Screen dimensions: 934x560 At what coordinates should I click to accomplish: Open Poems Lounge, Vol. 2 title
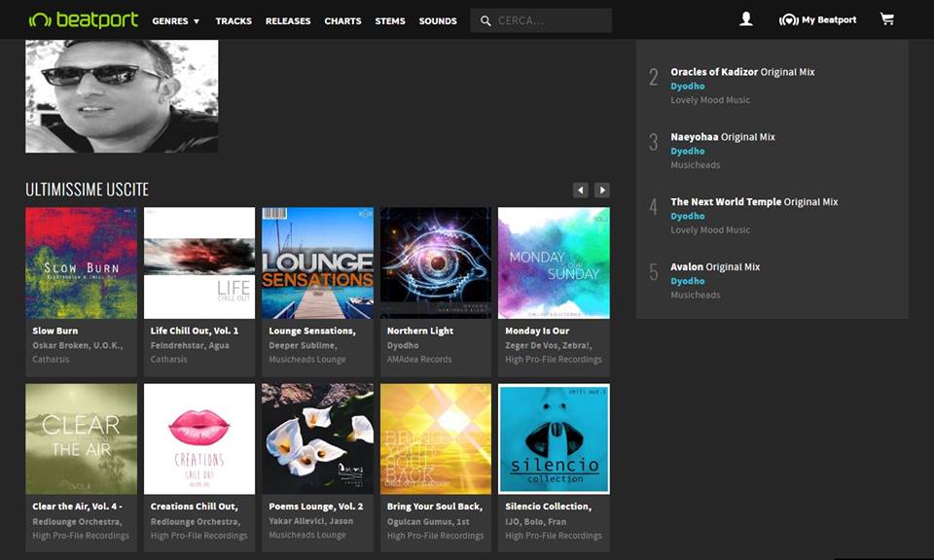[315, 507]
